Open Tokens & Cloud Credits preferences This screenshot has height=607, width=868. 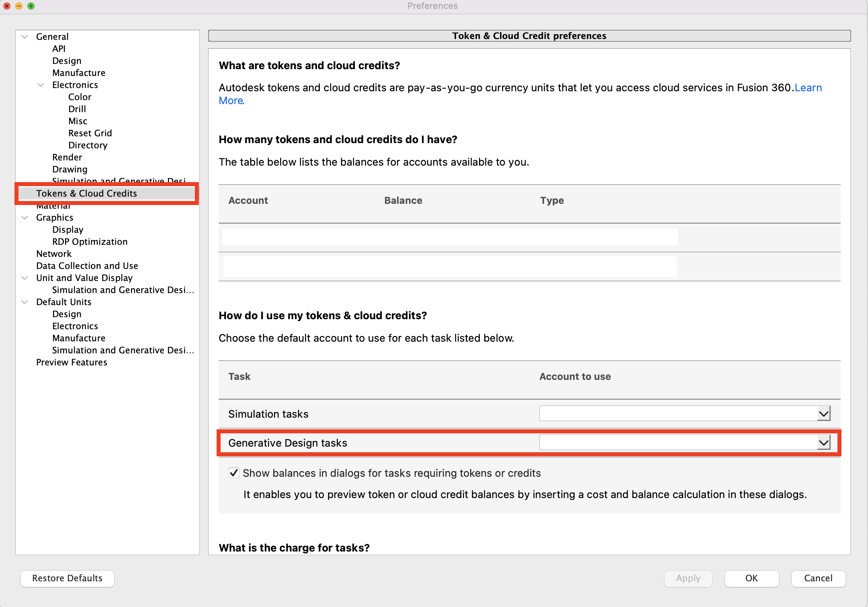(x=86, y=193)
